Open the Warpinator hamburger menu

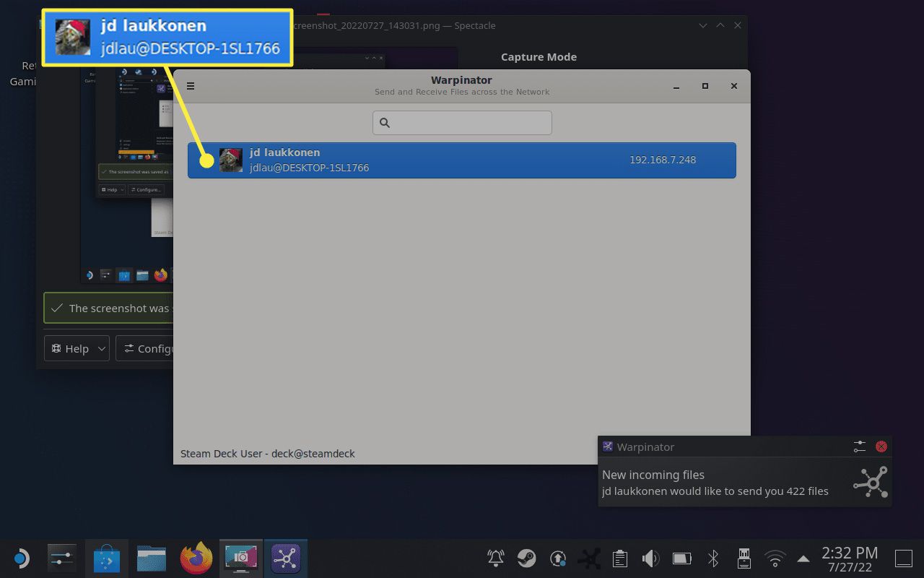tap(191, 86)
